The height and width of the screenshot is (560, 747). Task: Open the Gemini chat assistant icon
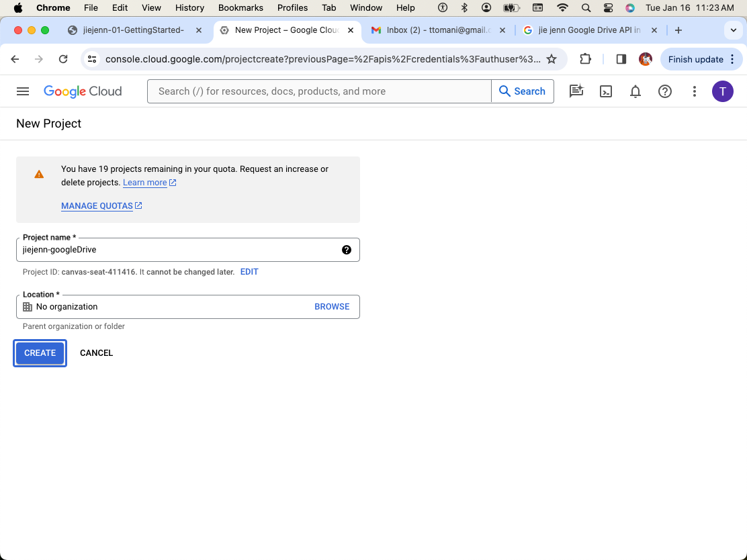point(576,91)
